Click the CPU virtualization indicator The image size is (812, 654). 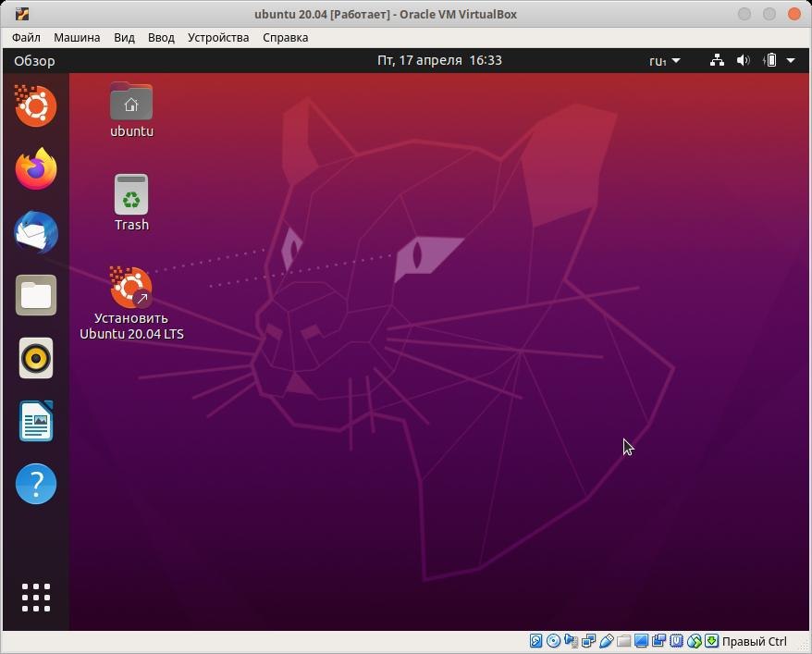click(x=676, y=641)
